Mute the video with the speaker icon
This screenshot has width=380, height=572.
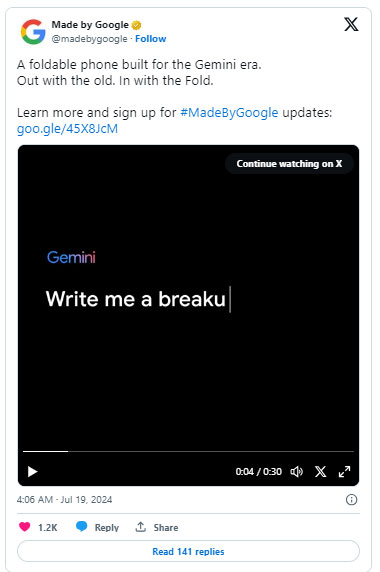pyautogui.click(x=296, y=472)
